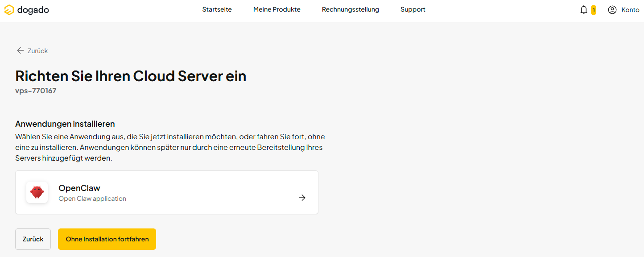
Task: Continue with 'Ohne Installation fortfahren' button
Action: [x=107, y=239]
